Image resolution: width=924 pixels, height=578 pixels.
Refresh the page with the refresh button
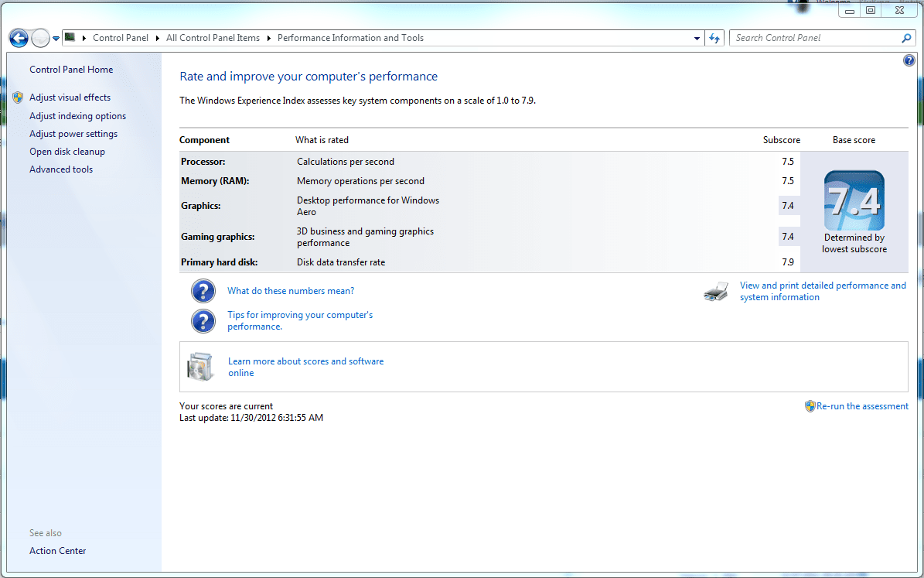pos(714,39)
